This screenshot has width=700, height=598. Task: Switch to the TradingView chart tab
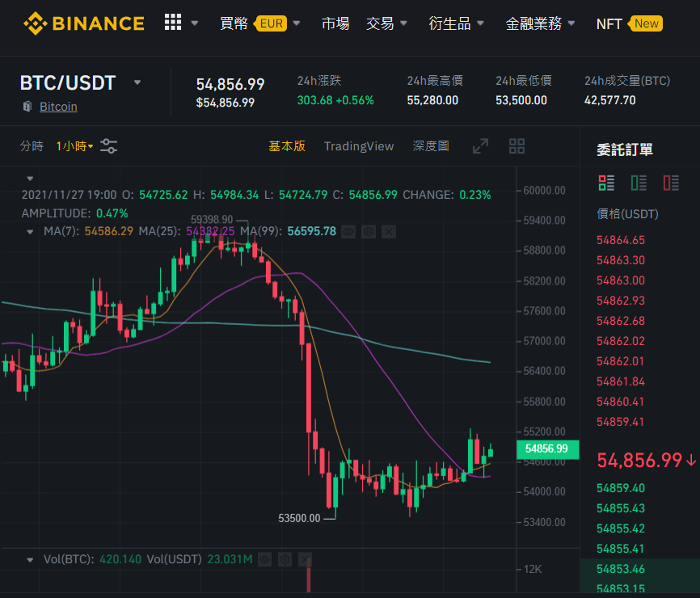pyautogui.click(x=359, y=146)
